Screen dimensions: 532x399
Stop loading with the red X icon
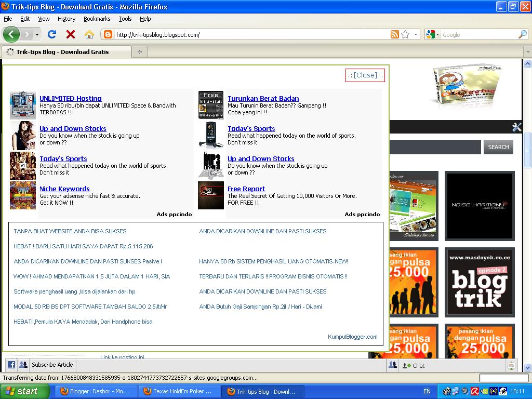[x=71, y=34]
